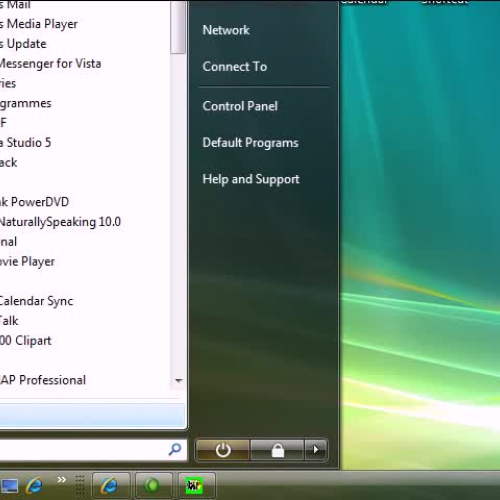Open Network from the Start menu
This screenshot has height=500, width=500.
click(226, 30)
